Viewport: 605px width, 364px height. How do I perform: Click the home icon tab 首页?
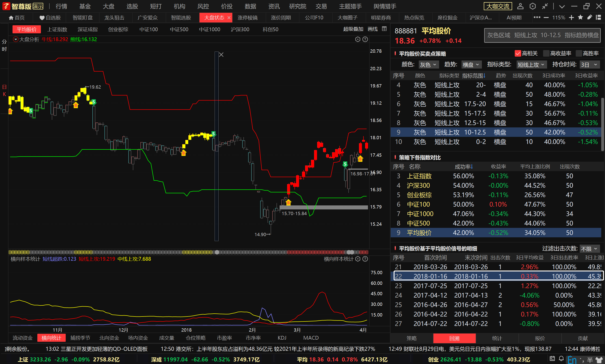pos(17,18)
